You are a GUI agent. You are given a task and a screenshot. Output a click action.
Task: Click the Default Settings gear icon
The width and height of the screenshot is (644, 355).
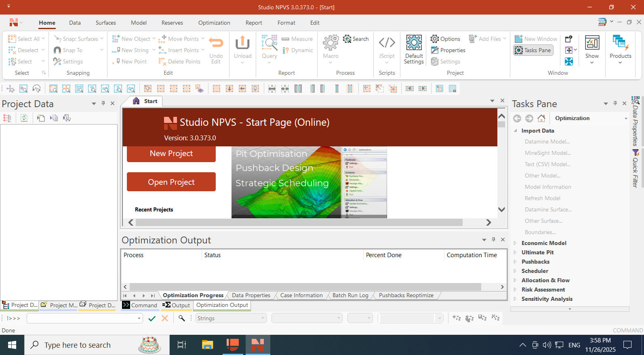click(414, 43)
